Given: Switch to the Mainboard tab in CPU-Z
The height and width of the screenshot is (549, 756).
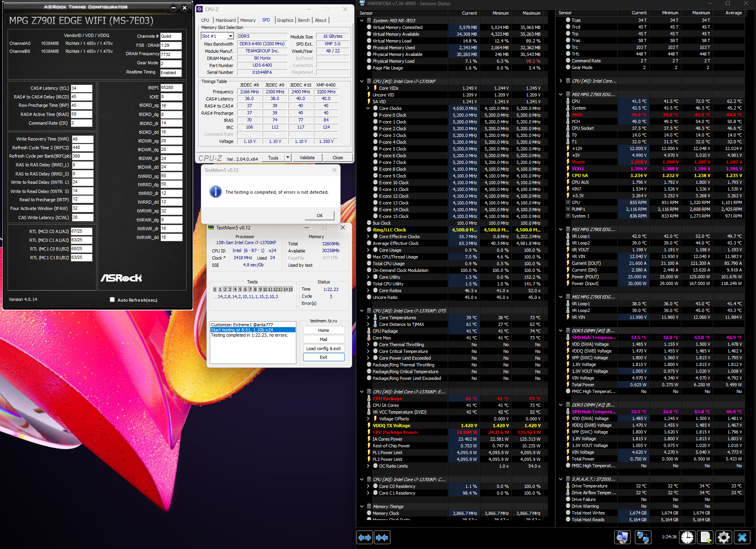Looking at the screenshot, I should tap(226, 20).
